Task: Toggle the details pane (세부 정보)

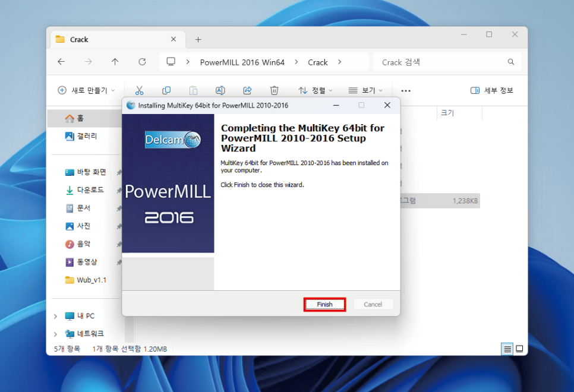Action: click(491, 90)
